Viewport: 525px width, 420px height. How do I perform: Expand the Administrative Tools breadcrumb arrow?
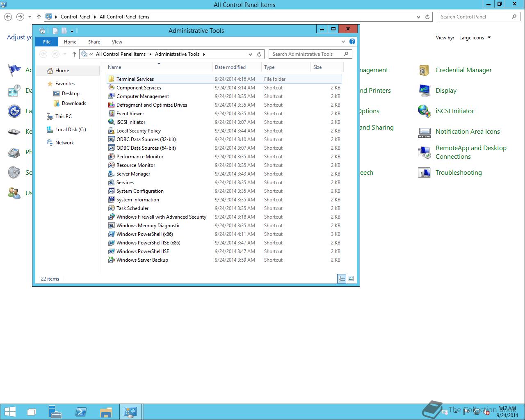[x=204, y=54]
